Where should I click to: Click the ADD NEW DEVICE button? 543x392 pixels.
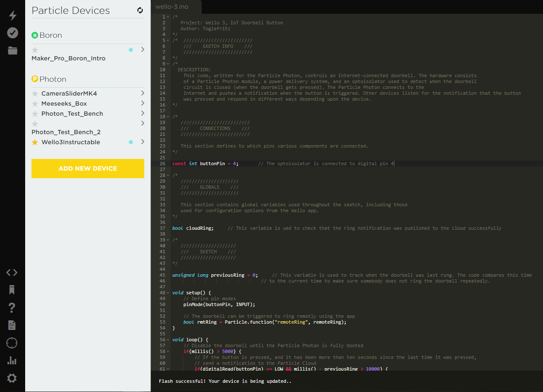[88, 169]
